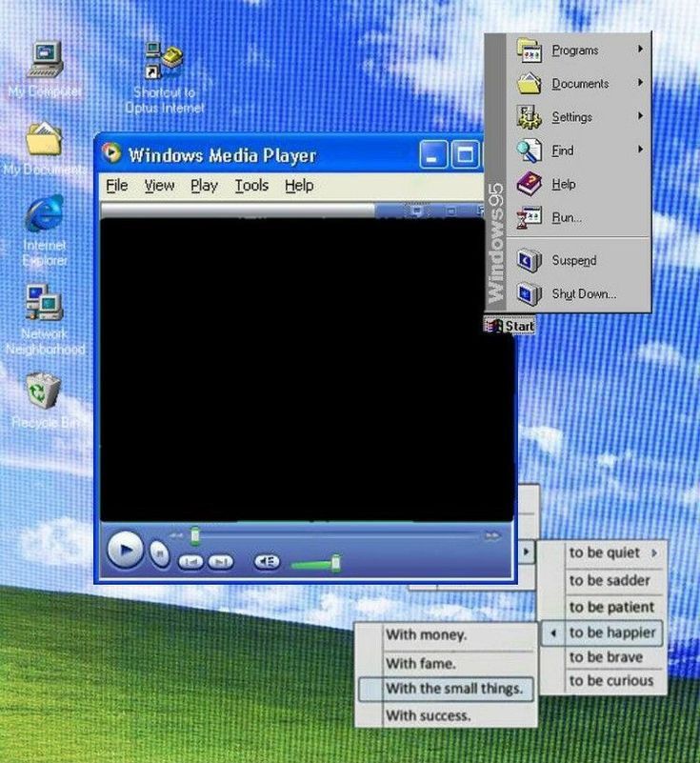This screenshot has width=700, height=763.
Task: Click the seek bar thumb in Media Player
Action: click(195, 535)
